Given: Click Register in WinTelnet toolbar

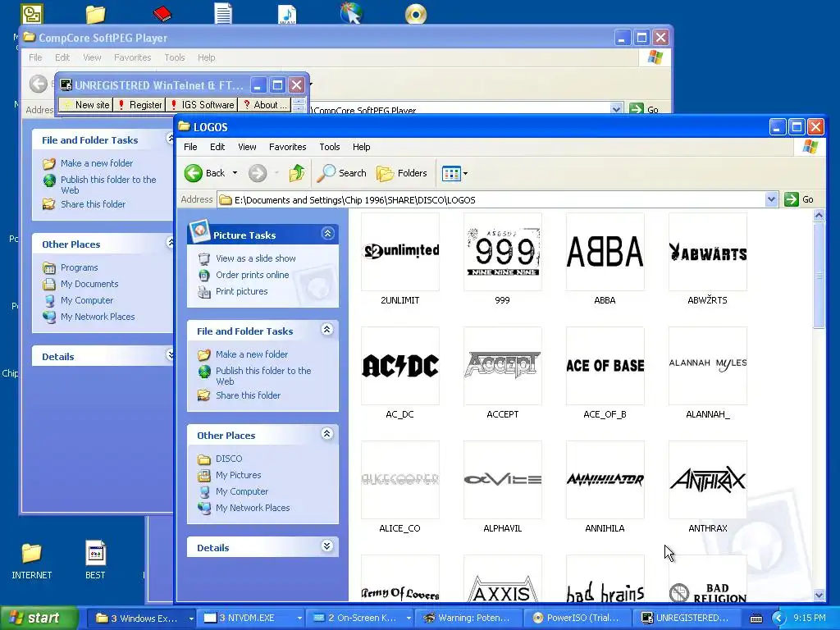Looking at the screenshot, I should tap(139, 105).
